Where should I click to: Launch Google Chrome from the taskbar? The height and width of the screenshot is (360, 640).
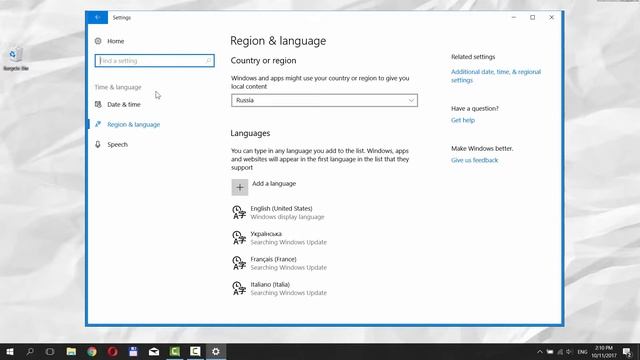click(92, 351)
